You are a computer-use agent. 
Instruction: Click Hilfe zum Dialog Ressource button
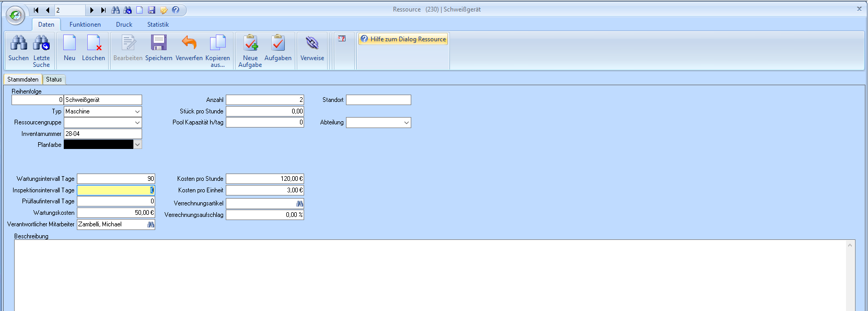tap(403, 39)
